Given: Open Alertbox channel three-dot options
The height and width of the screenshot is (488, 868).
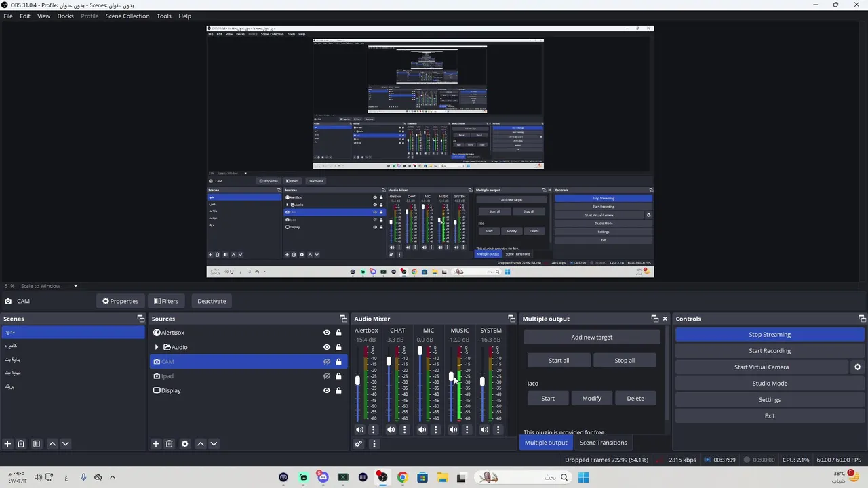Looking at the screenshot, I should [373, 430].
